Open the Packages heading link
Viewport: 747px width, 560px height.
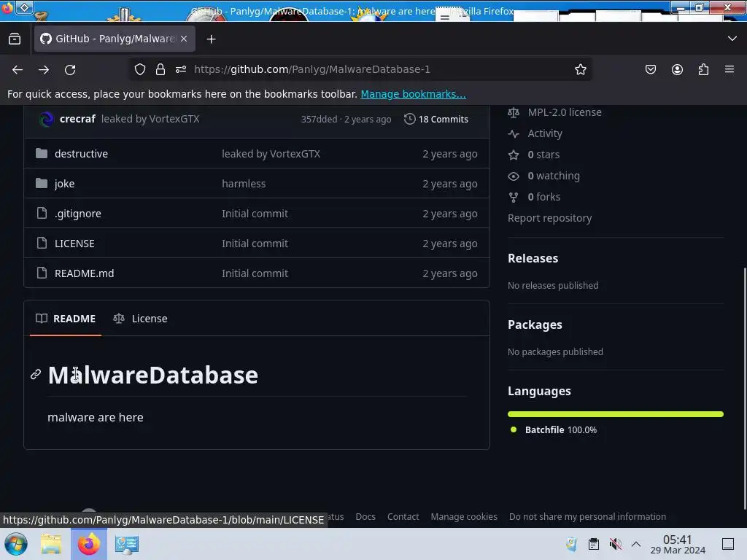point(535,324)
